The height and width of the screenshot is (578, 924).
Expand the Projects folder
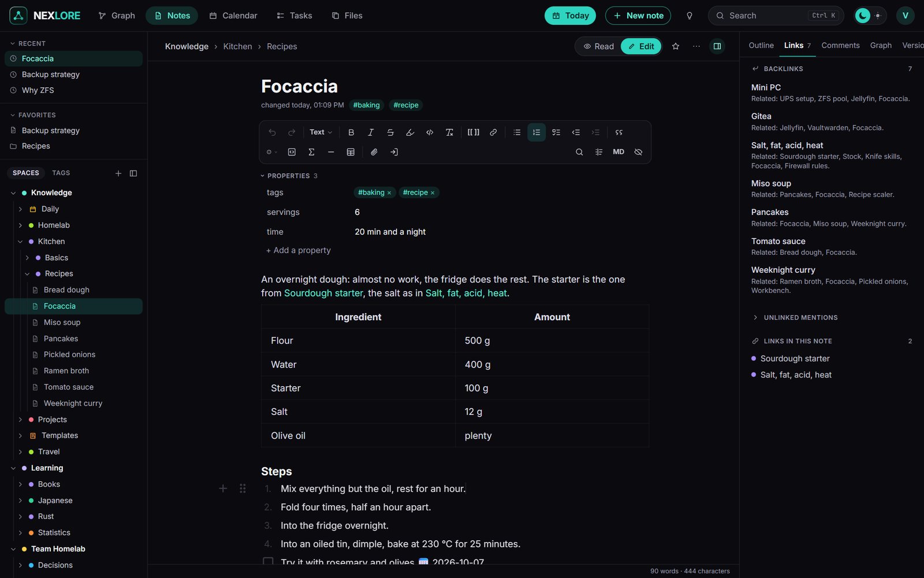[20, 420]
